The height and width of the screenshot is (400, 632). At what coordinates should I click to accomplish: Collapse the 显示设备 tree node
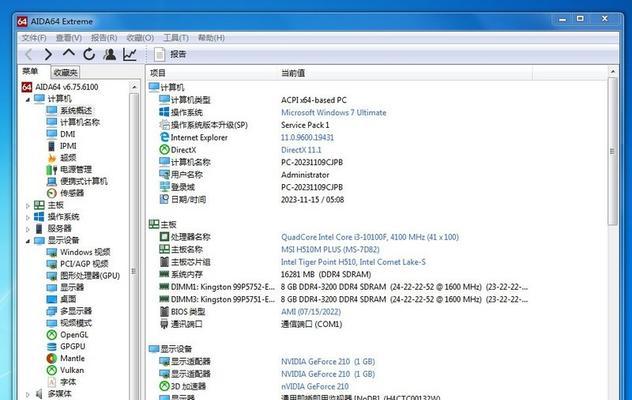(x=27, y=241)
